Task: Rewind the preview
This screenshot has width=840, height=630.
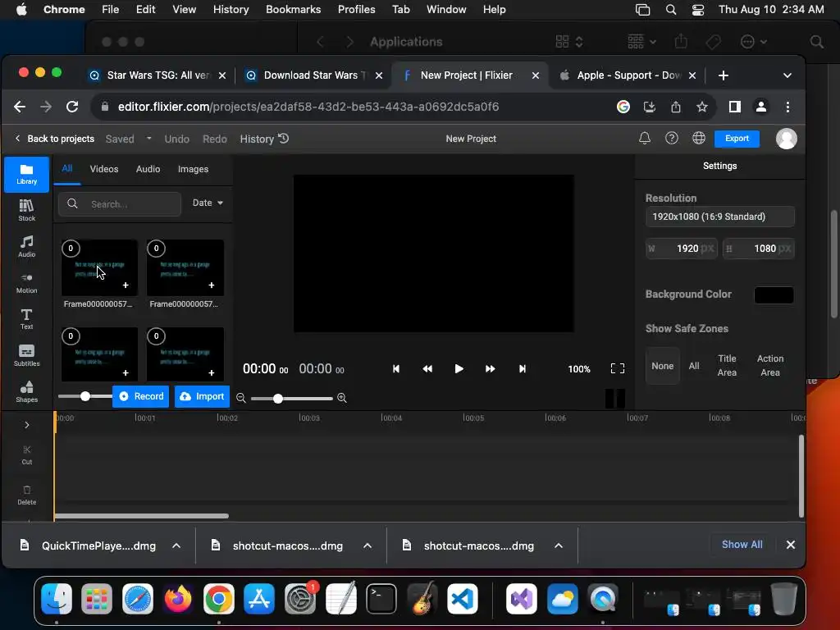Action: [x=427, y=368]
